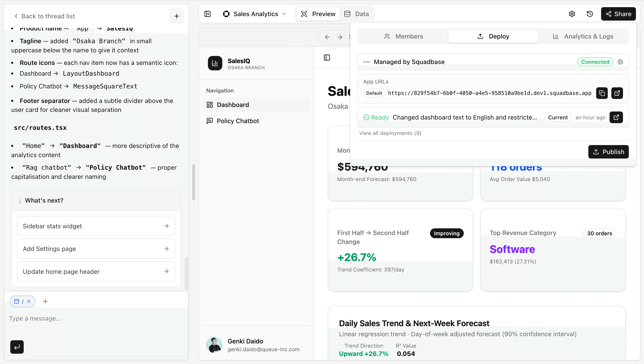The height and width of the screenshot is (364, 644).
Task: Collapse the left chat panel
Action: pos(208,14)
